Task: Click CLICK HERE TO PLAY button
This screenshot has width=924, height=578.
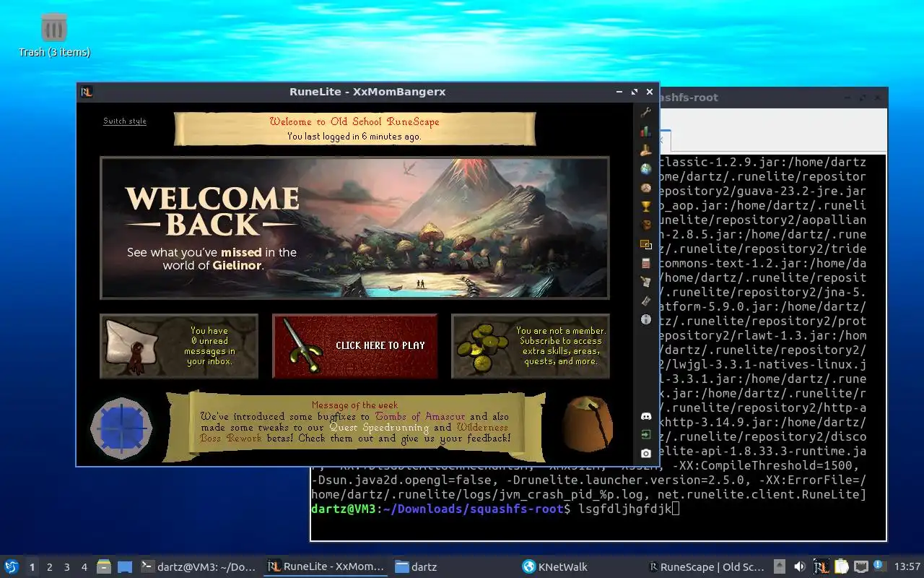Action: 354,346
